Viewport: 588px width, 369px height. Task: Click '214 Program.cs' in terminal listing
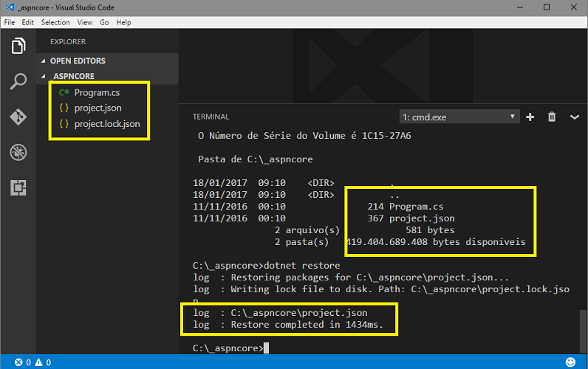point(406,207)
